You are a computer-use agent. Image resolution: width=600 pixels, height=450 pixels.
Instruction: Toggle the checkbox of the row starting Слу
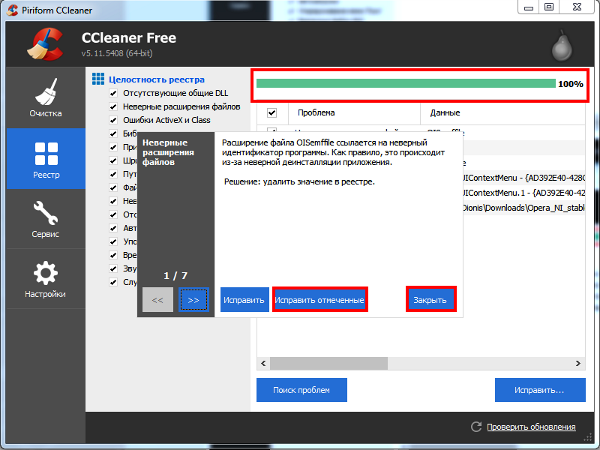(113, 282)
